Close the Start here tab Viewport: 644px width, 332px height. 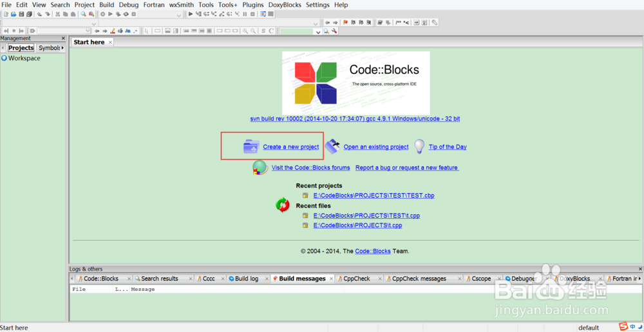110,42
